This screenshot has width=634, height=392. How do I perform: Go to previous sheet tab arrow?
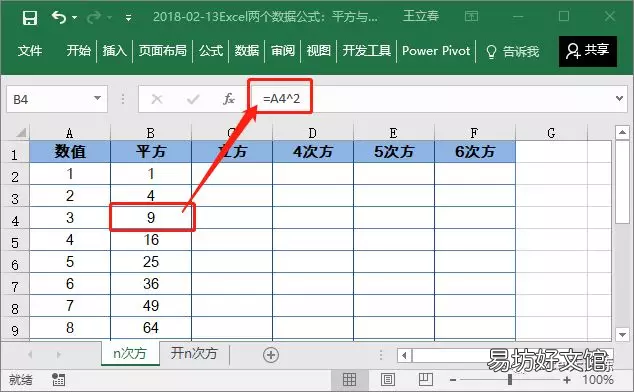point(30,355)
